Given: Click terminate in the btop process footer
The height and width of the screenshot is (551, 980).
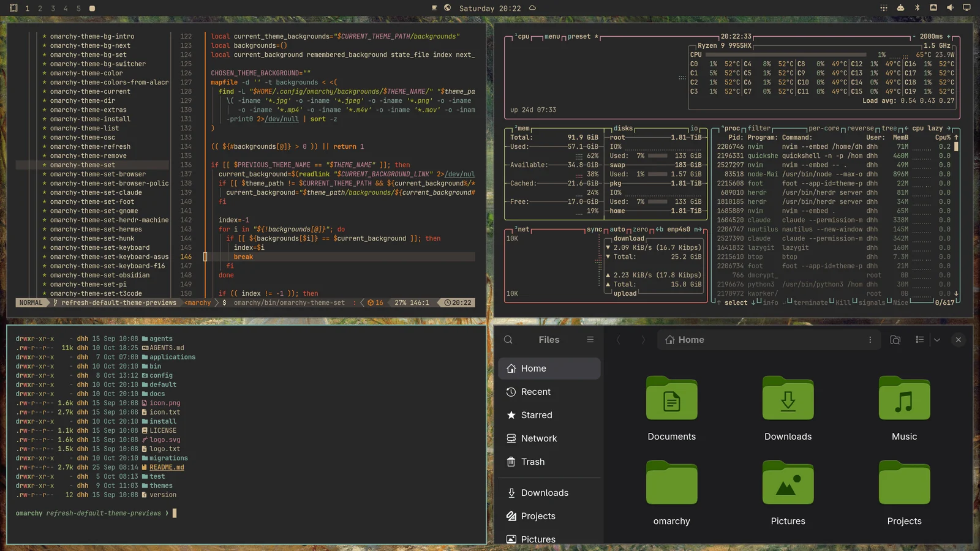Looking at the screenshot, I should (x=810, y=303).
